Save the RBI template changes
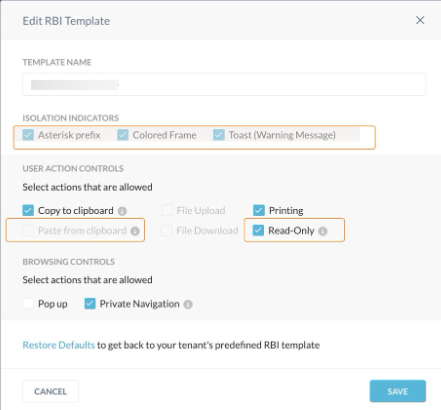The height and width of the screenshot is (410, 441). click(398, 391)
